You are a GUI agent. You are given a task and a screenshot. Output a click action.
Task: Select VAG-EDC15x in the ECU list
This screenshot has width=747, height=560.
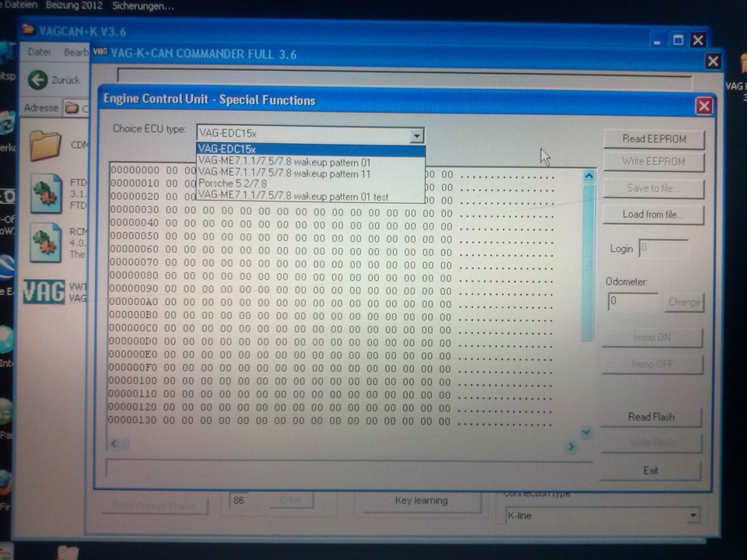310,150
